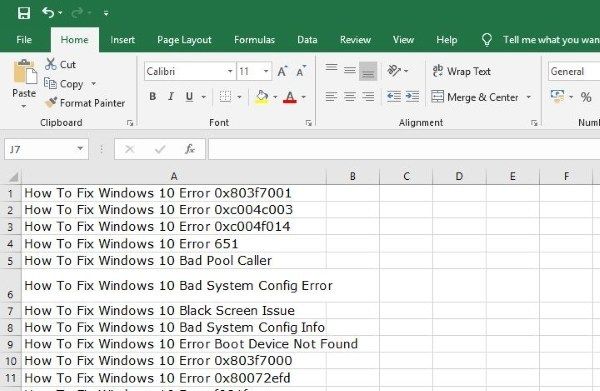Click Bottom Align icon

(368, 71)
